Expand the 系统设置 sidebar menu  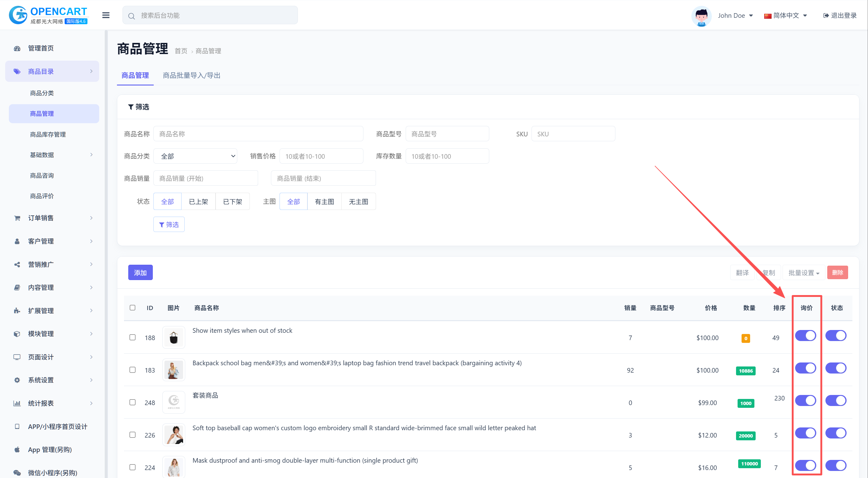pos(52,380)
